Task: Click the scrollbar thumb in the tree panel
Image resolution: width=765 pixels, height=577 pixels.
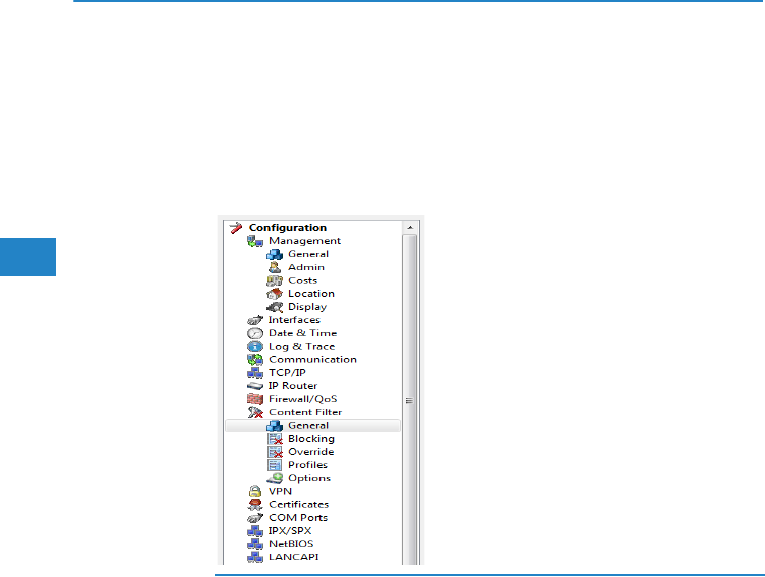Action: pyautogui.click(x=409, y=400)
